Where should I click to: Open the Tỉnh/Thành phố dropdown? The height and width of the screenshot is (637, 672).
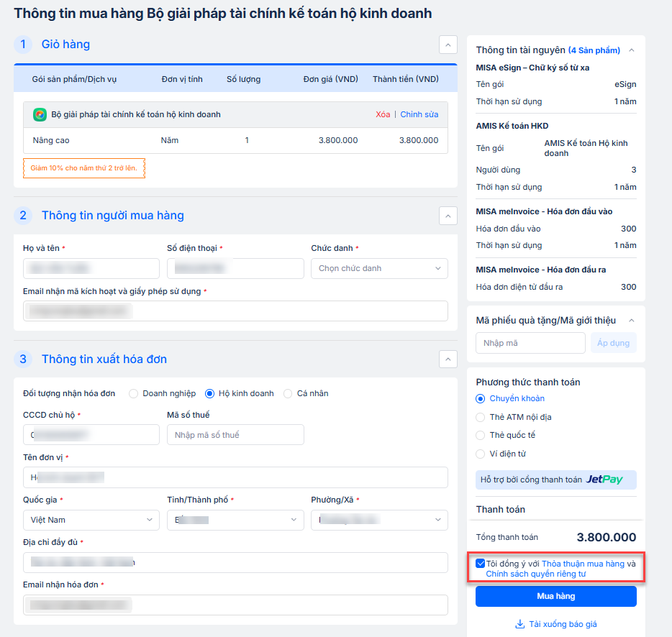coord(235,520)
